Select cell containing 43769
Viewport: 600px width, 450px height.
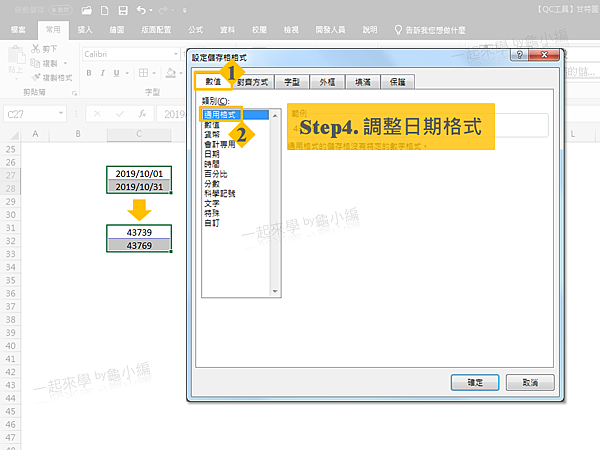coord(139,245)
